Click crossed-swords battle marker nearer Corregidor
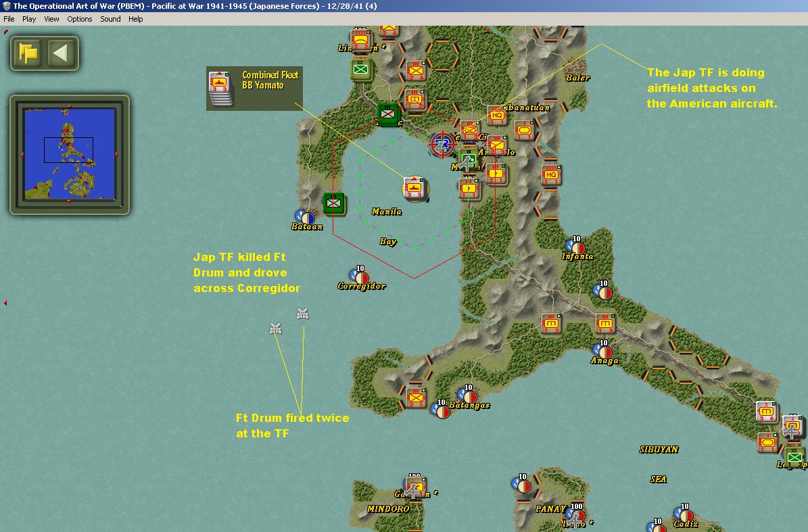The width and height of the screenshot is (808, 532). [302, 314]
